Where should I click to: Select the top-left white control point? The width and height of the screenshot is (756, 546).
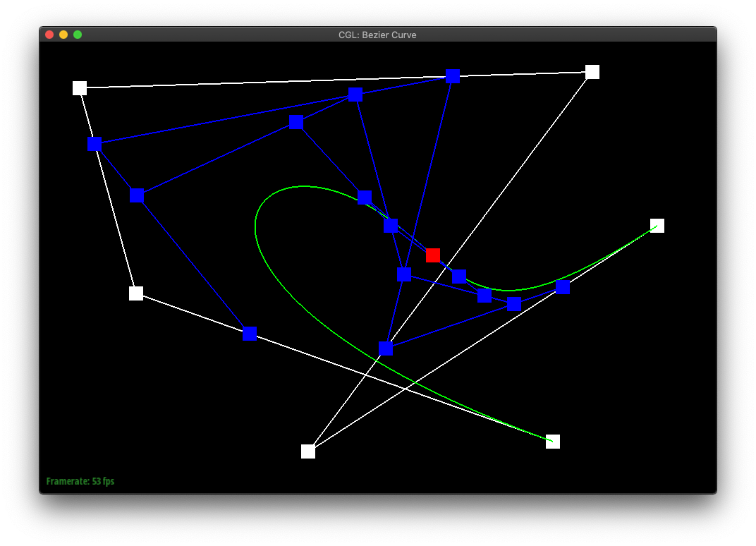pos(80,88)
